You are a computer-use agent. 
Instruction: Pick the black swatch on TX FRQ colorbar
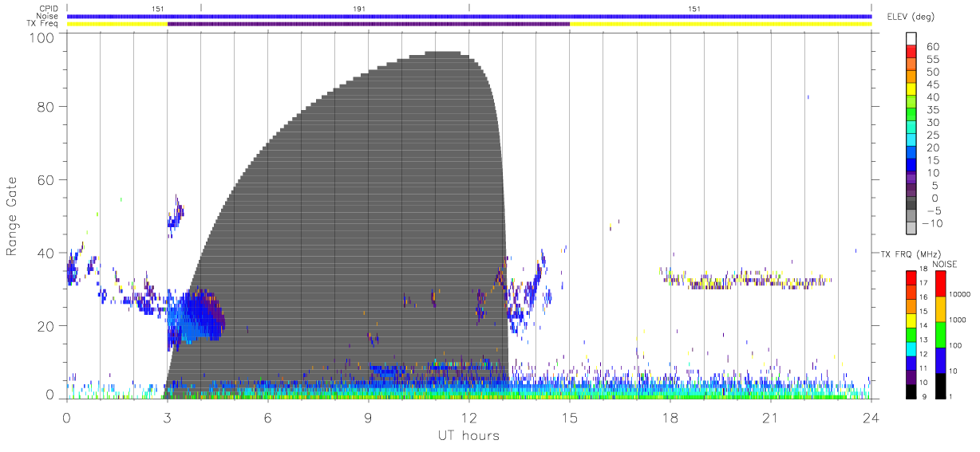click(911, 391)
